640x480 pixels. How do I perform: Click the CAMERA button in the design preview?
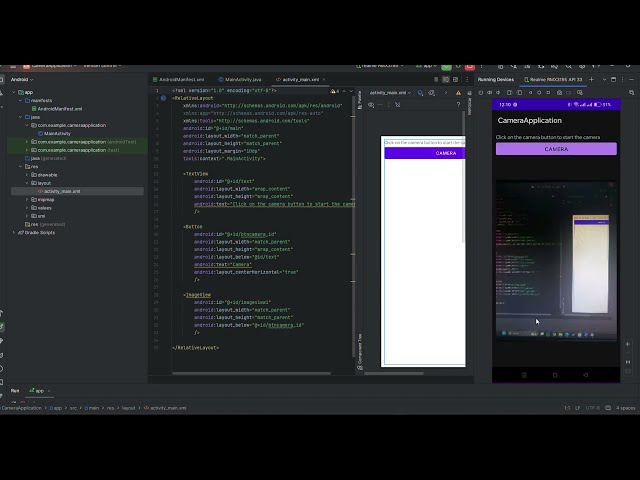pos(424,153)
